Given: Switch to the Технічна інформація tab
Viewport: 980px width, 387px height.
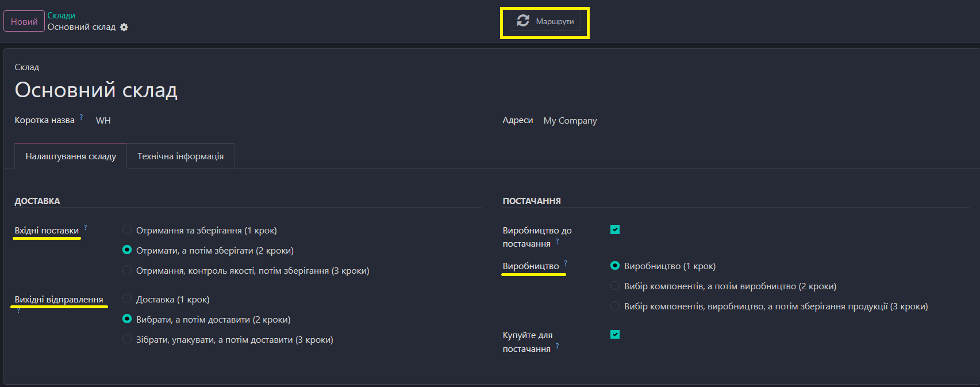Looking at the screenshot, I should click(x=180, y=156).
